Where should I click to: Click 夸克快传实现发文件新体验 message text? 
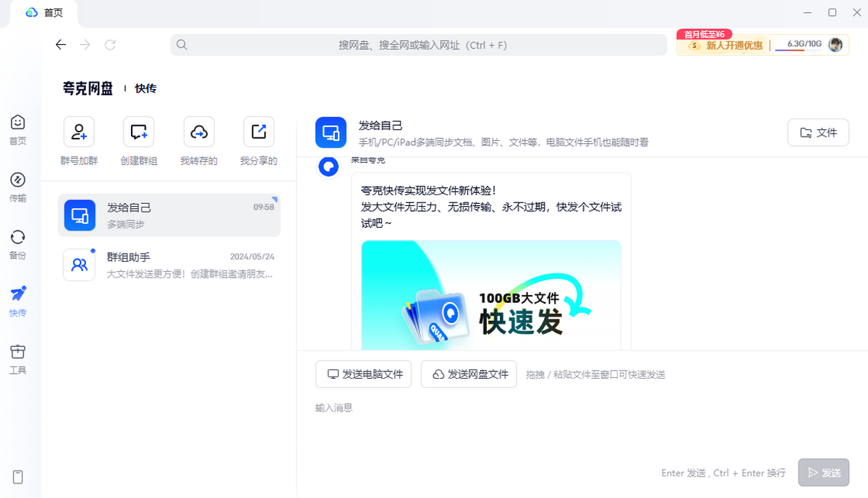click(x=428, y=190)
